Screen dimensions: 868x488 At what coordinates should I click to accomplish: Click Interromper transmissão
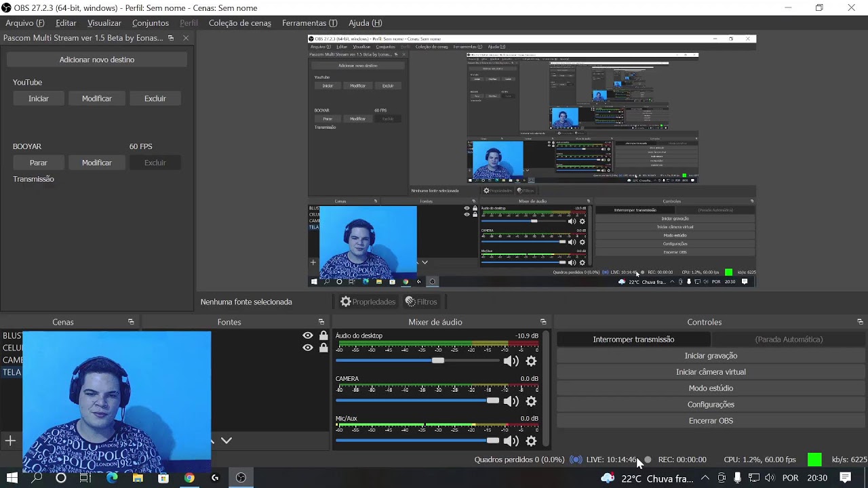[x=633, y=340]
